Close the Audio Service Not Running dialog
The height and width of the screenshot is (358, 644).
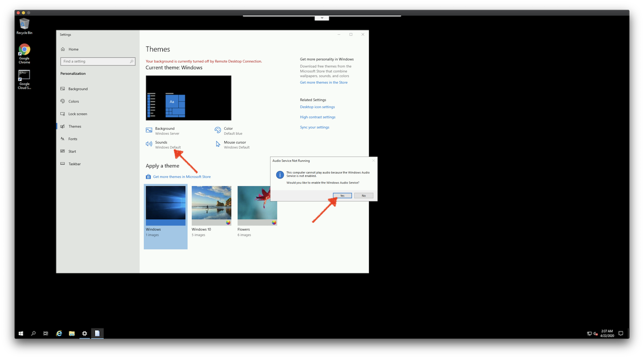pos(373,160)
